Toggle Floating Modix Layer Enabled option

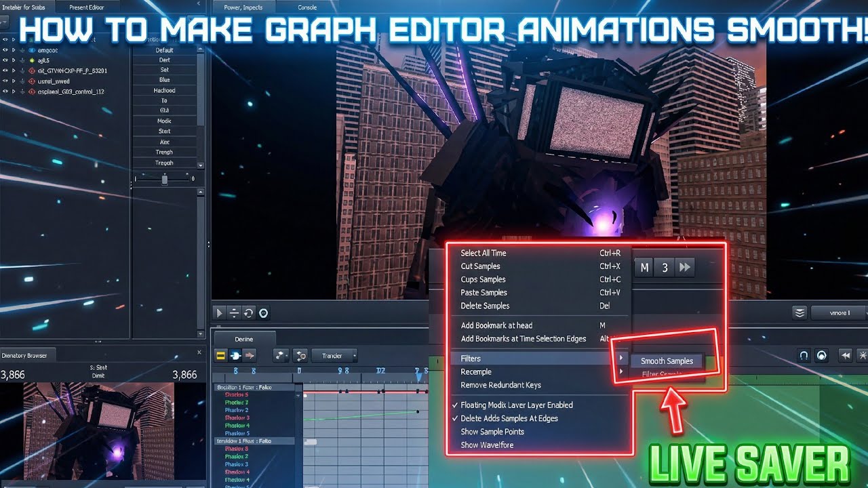517,405
